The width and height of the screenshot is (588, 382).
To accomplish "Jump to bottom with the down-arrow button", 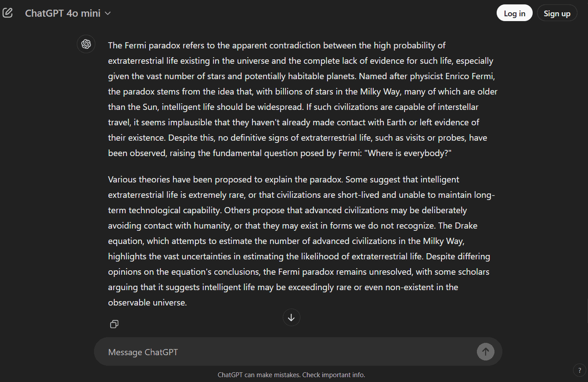I will (291, 317).
